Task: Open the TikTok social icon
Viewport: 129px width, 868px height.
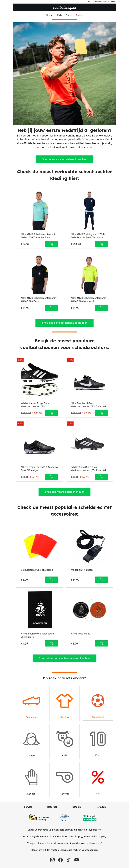Action: 69,860
